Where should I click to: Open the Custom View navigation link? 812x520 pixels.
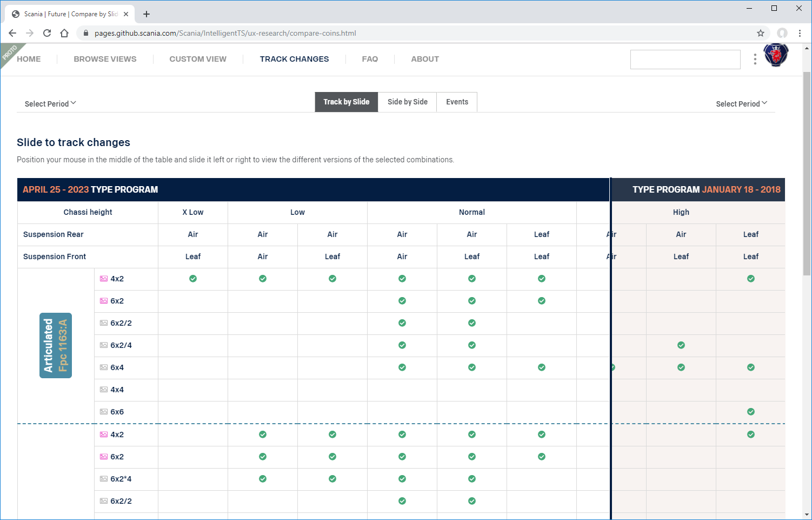pyautogui.click(x=198, y=59)
